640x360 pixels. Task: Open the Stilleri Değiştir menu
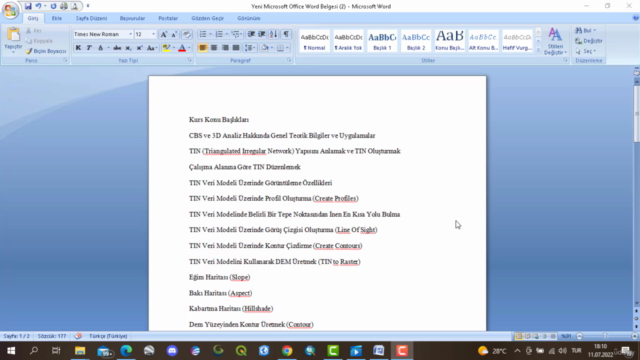click(x=555, y=41)
